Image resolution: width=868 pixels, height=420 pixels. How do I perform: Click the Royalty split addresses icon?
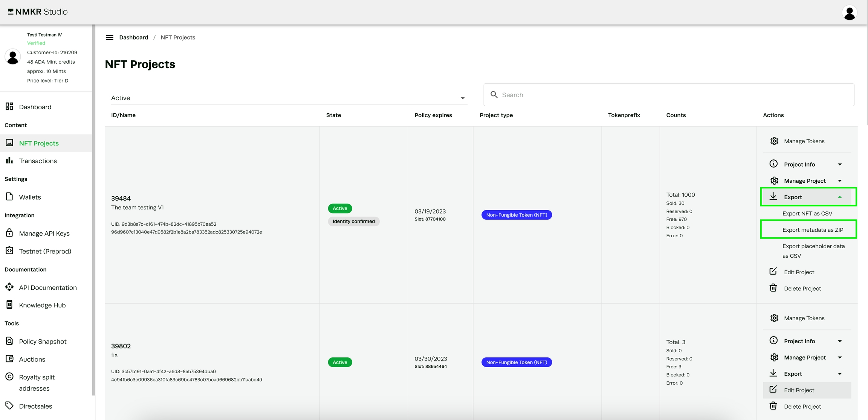[9, 377]
